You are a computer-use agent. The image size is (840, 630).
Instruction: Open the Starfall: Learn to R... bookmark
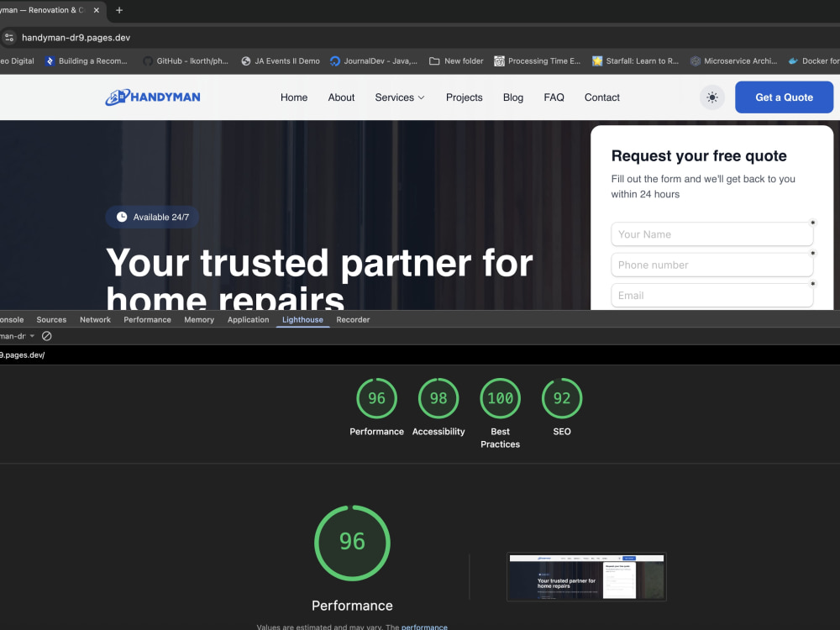point(635,61)
